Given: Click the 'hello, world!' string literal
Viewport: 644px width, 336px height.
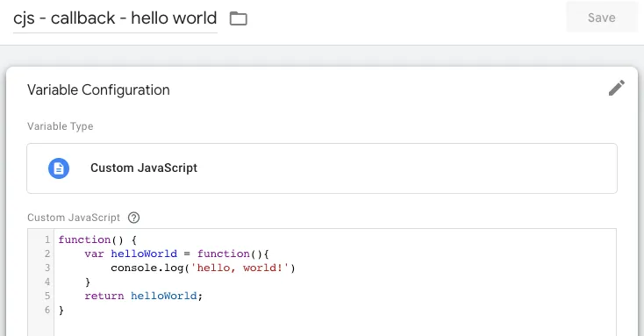Looking at the screenshot, I should [240, 268].
